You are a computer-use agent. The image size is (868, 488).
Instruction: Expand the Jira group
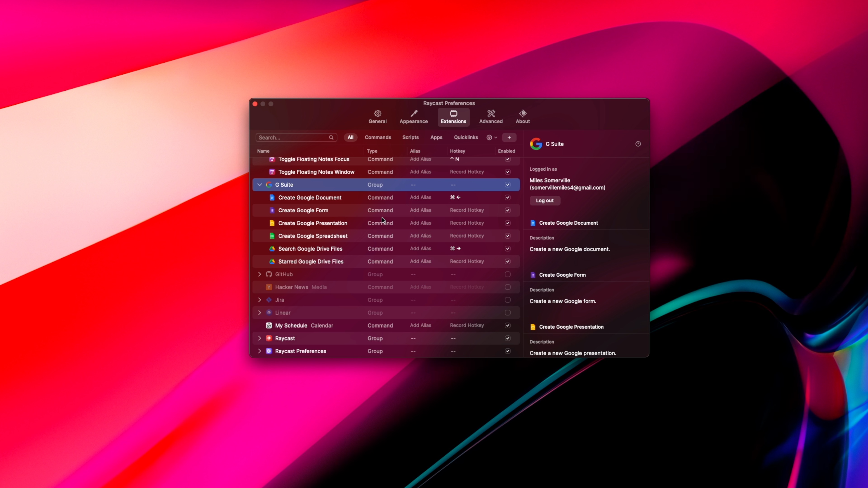[259, 300]
